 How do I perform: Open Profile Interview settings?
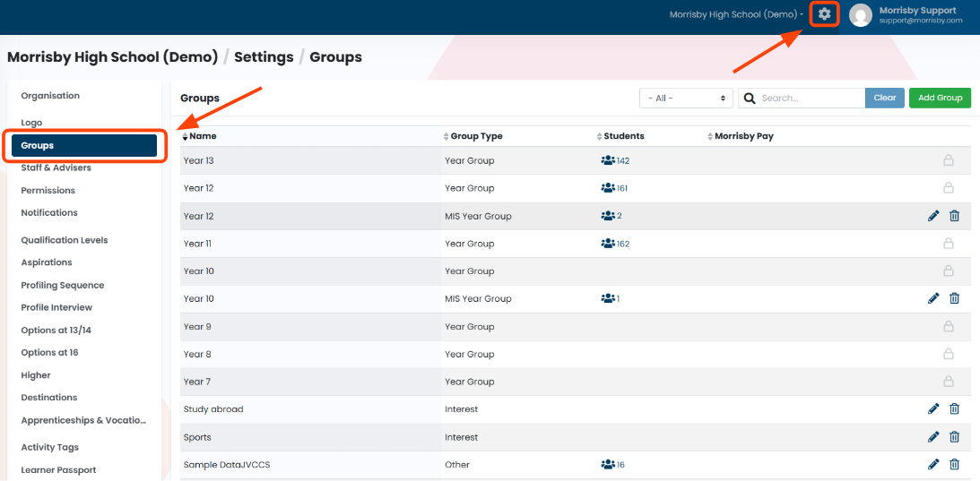[56, 307]
